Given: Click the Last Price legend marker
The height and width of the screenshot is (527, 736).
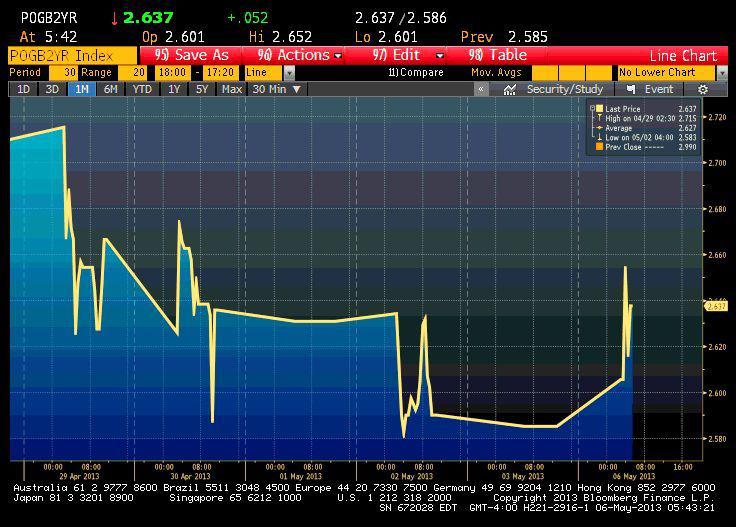Looking at the screenshot, I should point(599,108).
